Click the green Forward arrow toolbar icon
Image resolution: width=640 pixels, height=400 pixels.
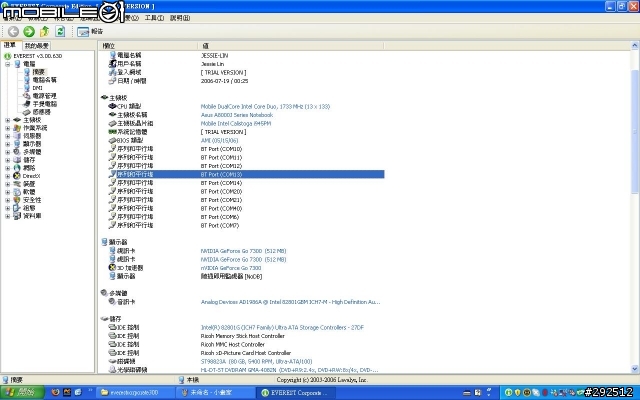[29, 31]
